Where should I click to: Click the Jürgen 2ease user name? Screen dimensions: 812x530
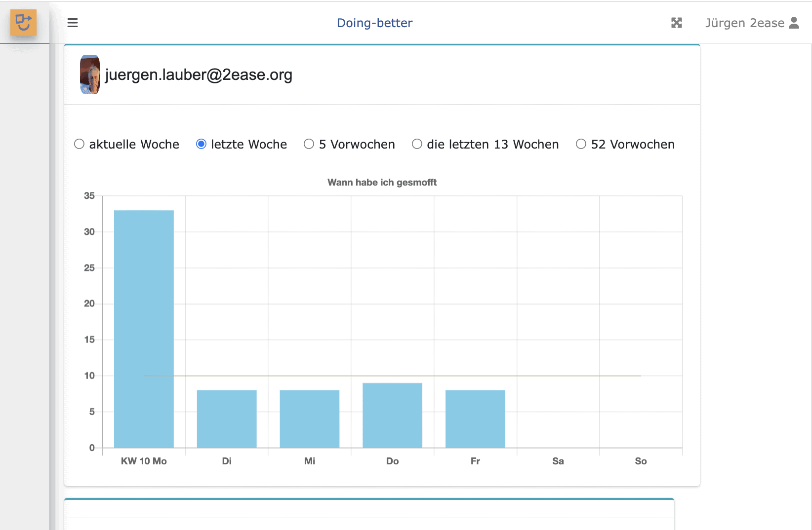pyautogui.click(x=744, y=23)
